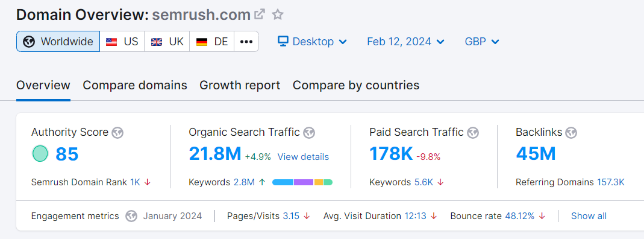Click Show all engagement metrics link
This screenshot has width=644, height=239.
(589, 216)
